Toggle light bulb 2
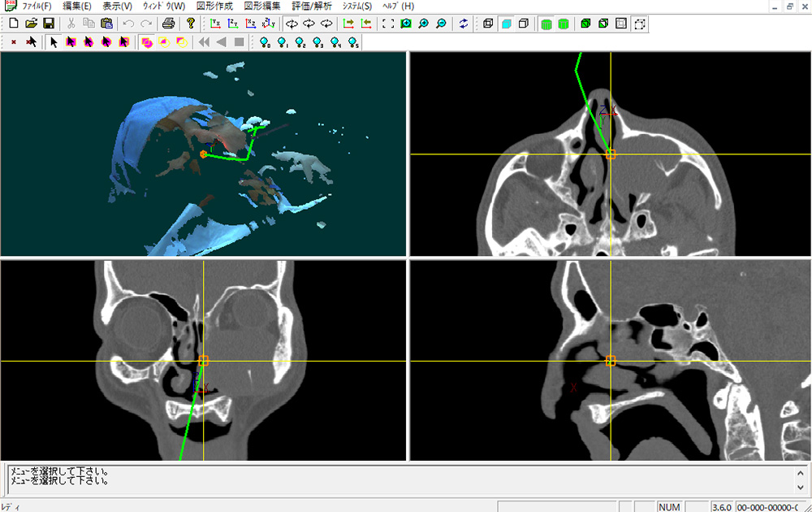812x512 pixels. [300, 42]
